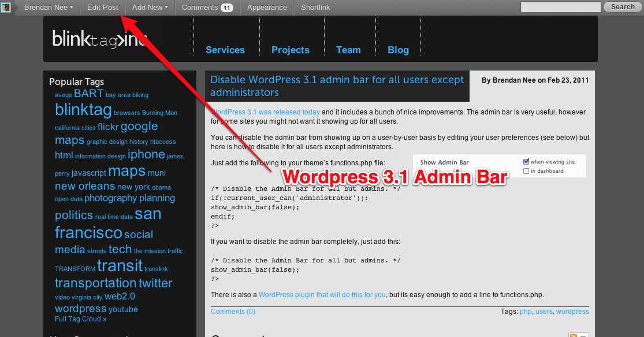
Task: Click the user avatar icon in admin bar
Action: [6, 7]
